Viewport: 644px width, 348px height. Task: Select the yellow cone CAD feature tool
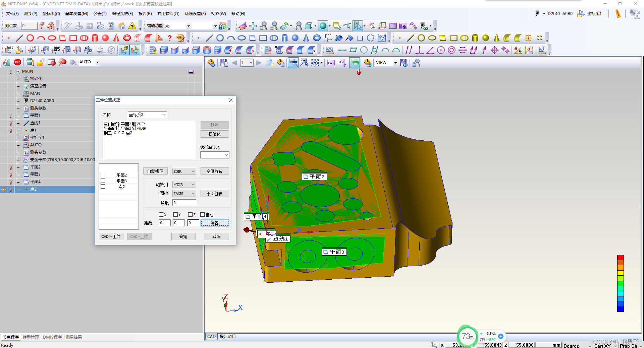pyautogui.click(x=496, y=38)
